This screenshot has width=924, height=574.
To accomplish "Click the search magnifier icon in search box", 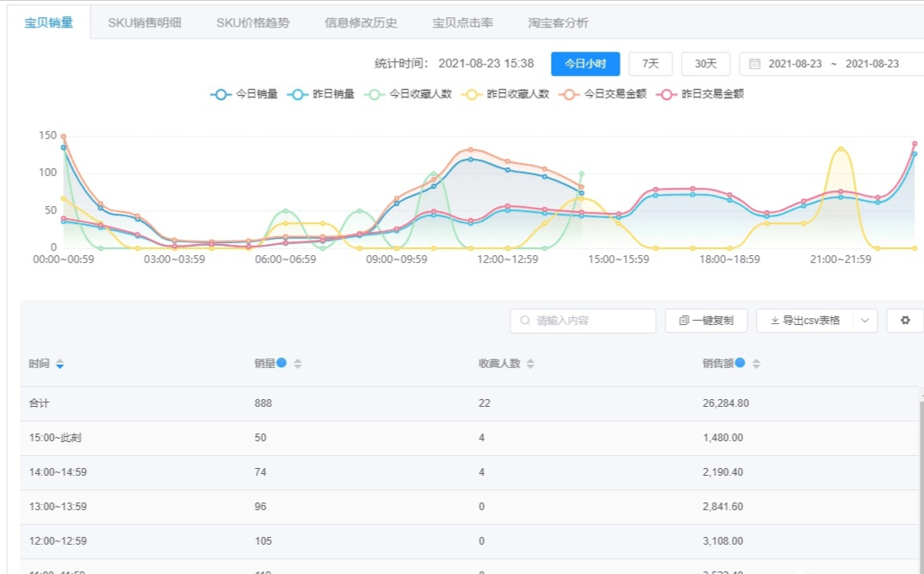I will pyautogui.click(x=524, y=320).
